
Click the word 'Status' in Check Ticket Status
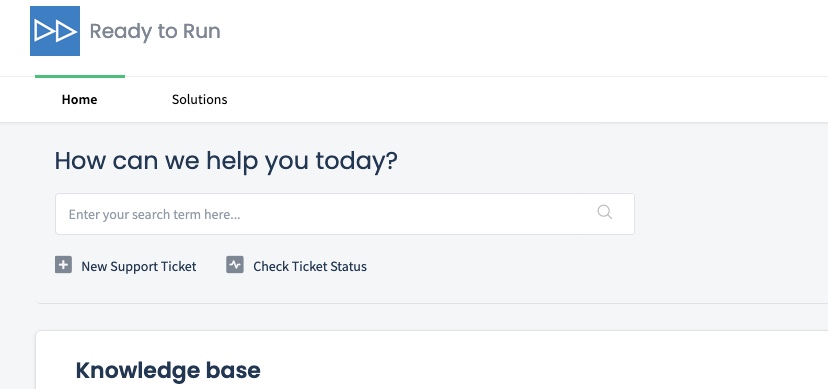348,266
